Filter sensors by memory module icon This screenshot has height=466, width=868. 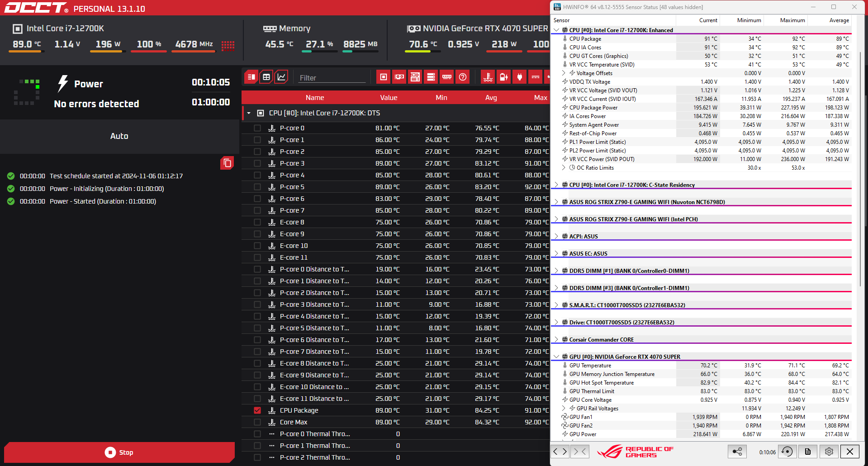(x=447, y=77)
